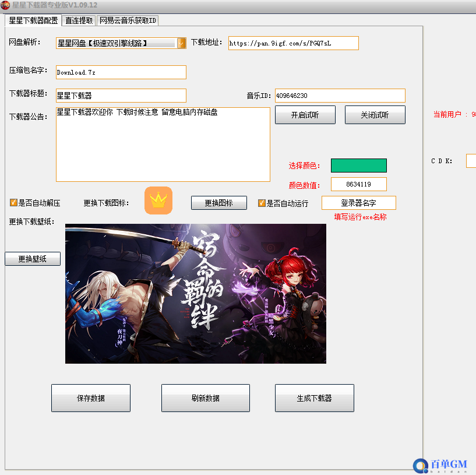Viewport: 476px width, 475px height.
Task: Click the download wallpaper preview image
Action: click(x=196, y=294)
